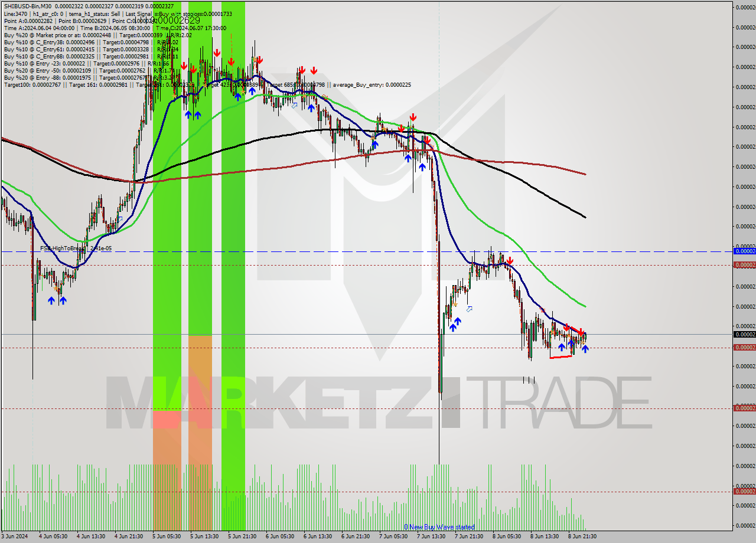Click the '8 Jun 21:30' time label

pos(582,537)
